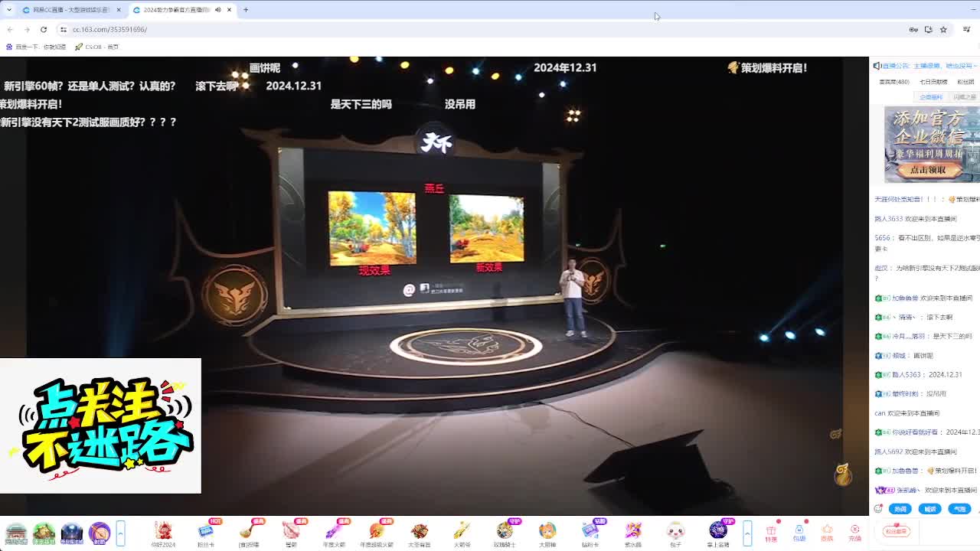Viewport: 980px width, 551px height.
Task: Select the purple guard gift icon at the row's end
Action: coord(718,530)
